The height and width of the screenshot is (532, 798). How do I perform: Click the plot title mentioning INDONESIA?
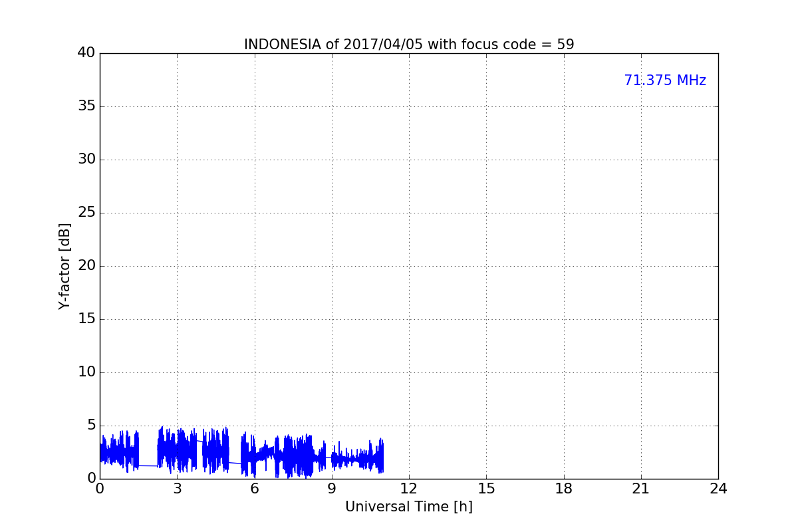coord(409,45)
